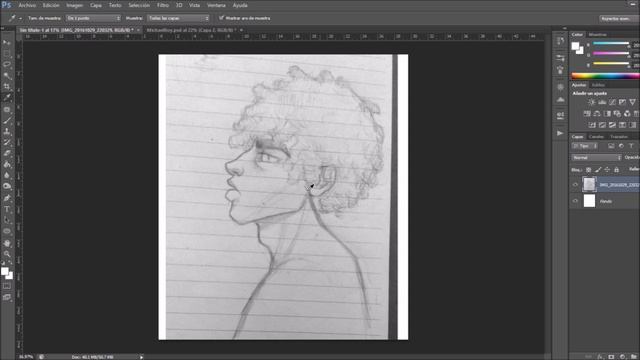Select the Zoom tool
This screenshot has width=640, height=360.
[x=7, y=254]
